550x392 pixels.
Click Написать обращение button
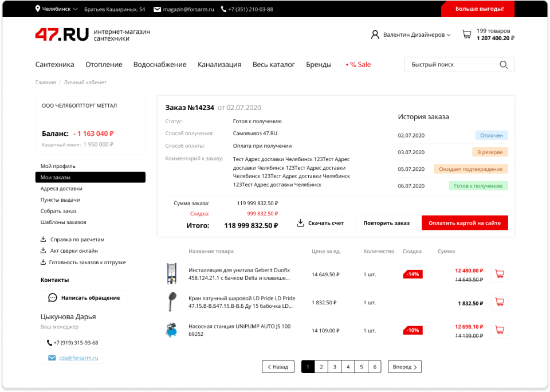click(84, 298)
